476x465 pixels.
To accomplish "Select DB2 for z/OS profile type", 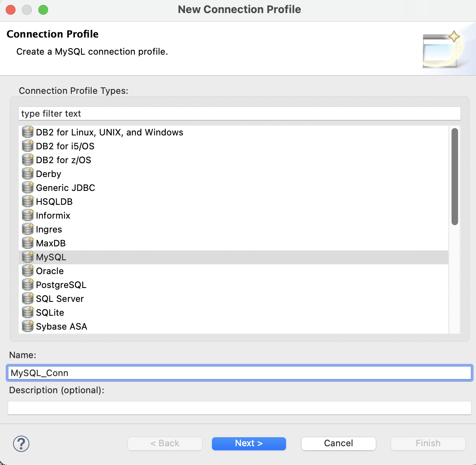I will [x=233, y=160].
